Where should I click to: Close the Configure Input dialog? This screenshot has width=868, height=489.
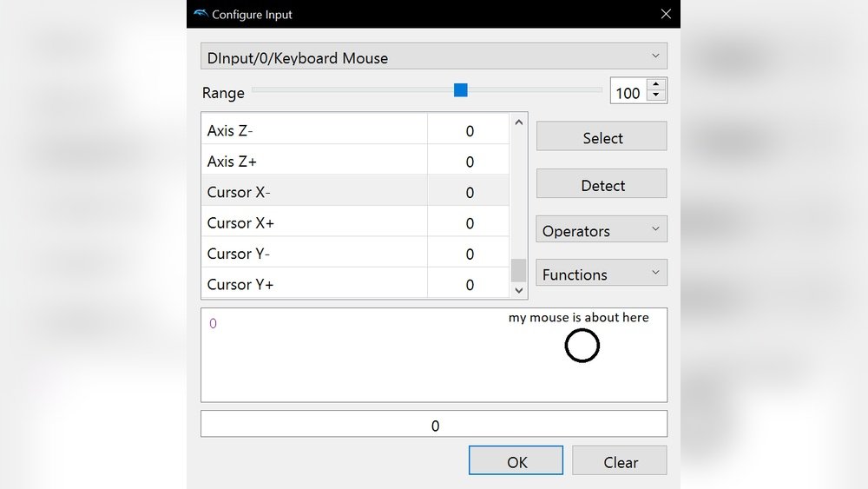pyautogui.click(x=666, y=14)
